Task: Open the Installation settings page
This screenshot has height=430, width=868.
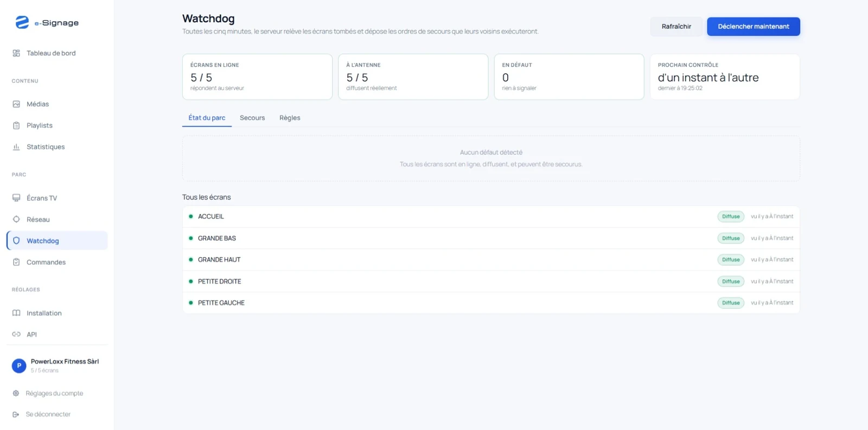Action: pos(57,313)
